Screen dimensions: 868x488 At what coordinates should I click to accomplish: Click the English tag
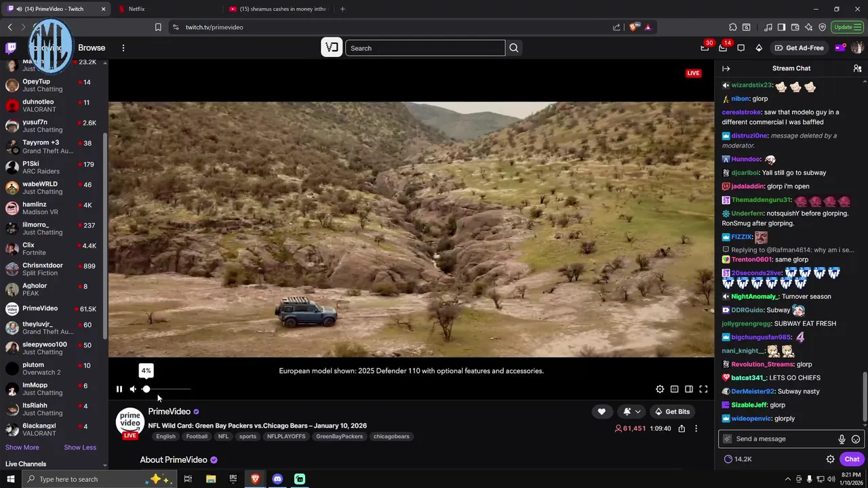(x=165, y=436)
